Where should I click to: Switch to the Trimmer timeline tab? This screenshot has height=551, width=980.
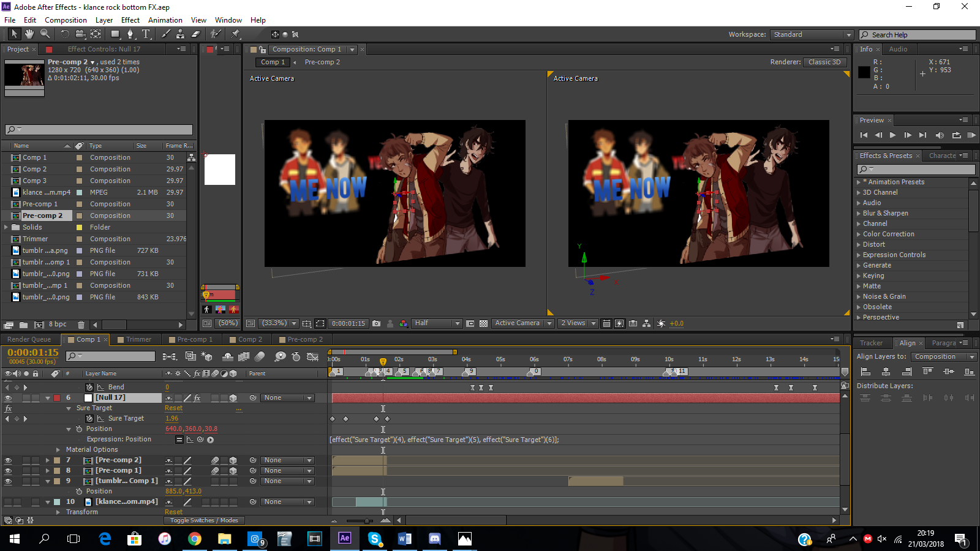[138, 339]
